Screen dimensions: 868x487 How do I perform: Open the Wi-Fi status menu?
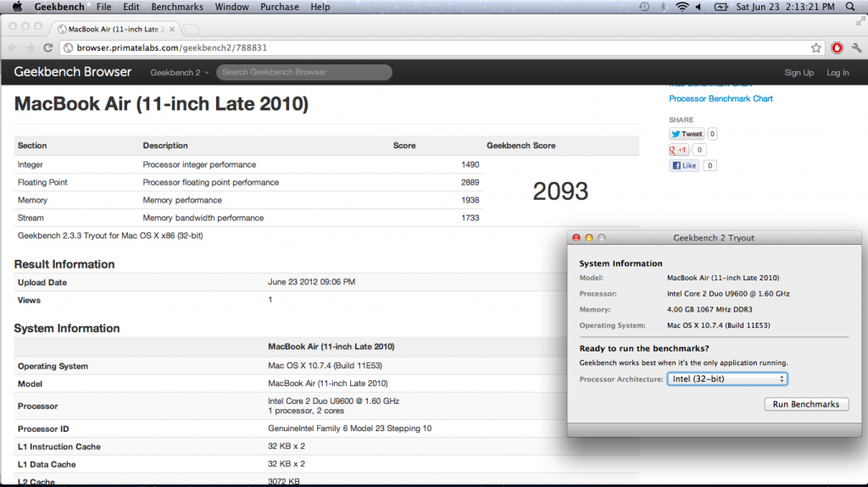coord(682,7)
